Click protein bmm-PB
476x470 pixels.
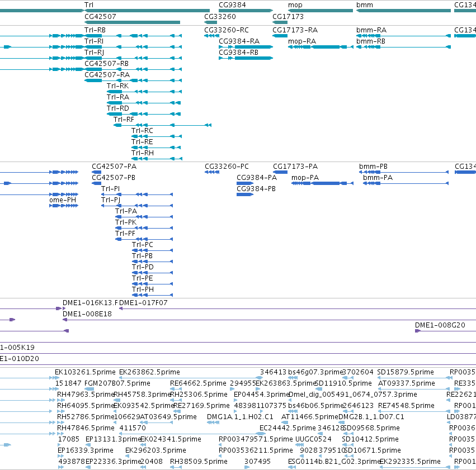pos(374,167)
